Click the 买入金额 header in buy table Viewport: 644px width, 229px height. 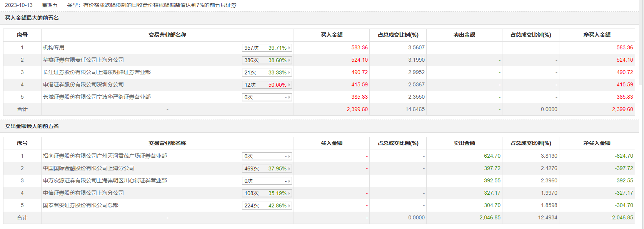click(x=332, y=35)
